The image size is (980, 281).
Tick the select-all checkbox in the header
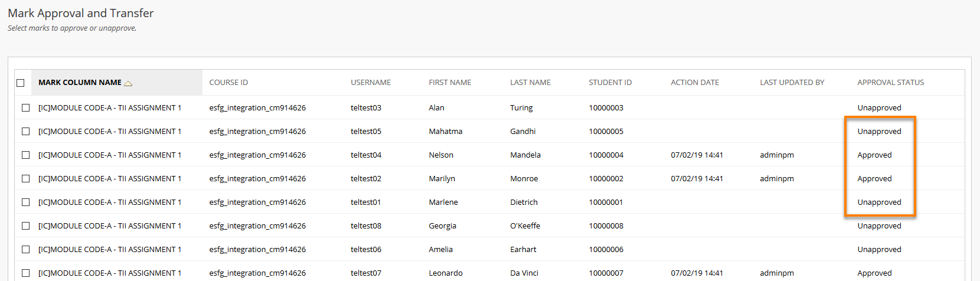click(21, 83)
